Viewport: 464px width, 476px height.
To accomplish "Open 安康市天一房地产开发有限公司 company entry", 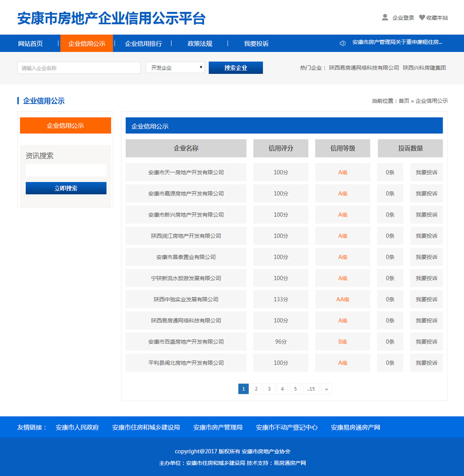I will (186, 172).
